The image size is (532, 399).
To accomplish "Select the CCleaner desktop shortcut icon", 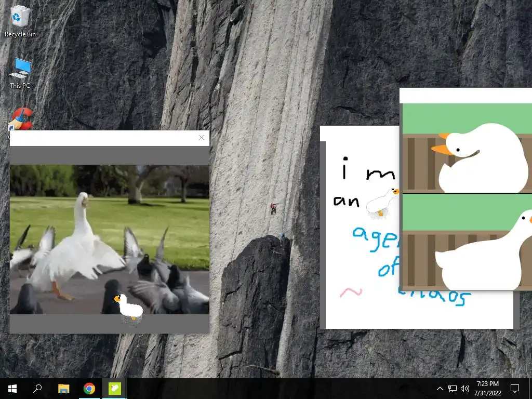I will [x=21, y=119].
